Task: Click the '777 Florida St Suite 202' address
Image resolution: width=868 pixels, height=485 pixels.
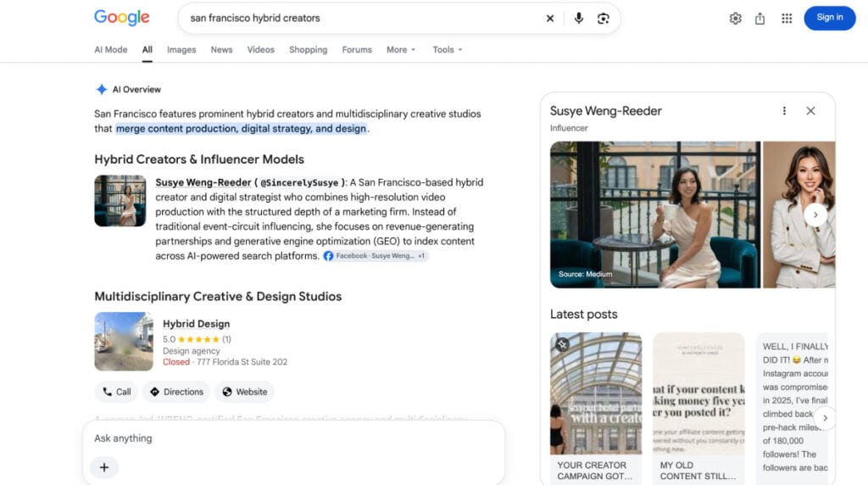Action: [242, 362]
